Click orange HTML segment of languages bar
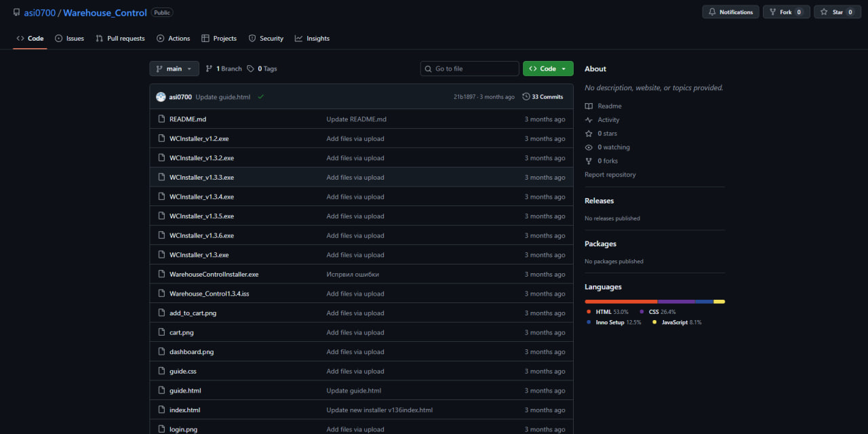This screenshot has height=434, width=868. coord(621,302)
